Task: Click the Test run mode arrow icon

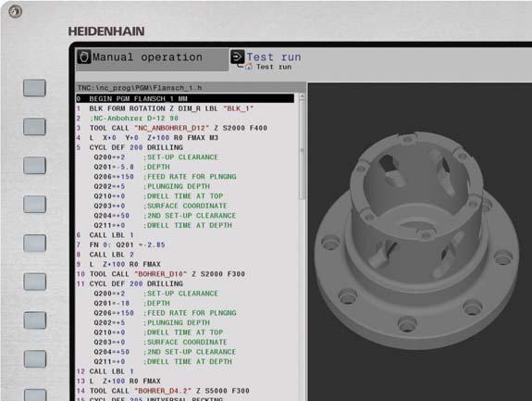Action: tap(237, 56)
